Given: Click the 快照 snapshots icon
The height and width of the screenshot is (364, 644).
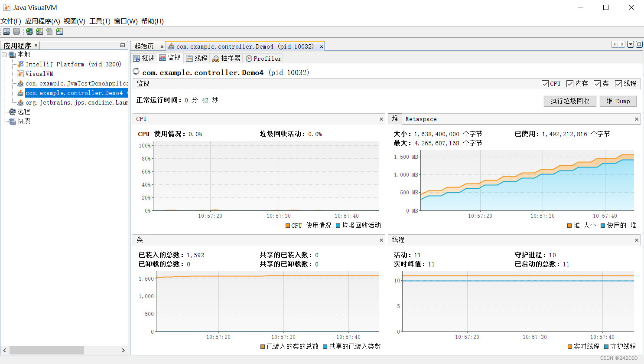Looking at the screenshot, I should point(12,121).
